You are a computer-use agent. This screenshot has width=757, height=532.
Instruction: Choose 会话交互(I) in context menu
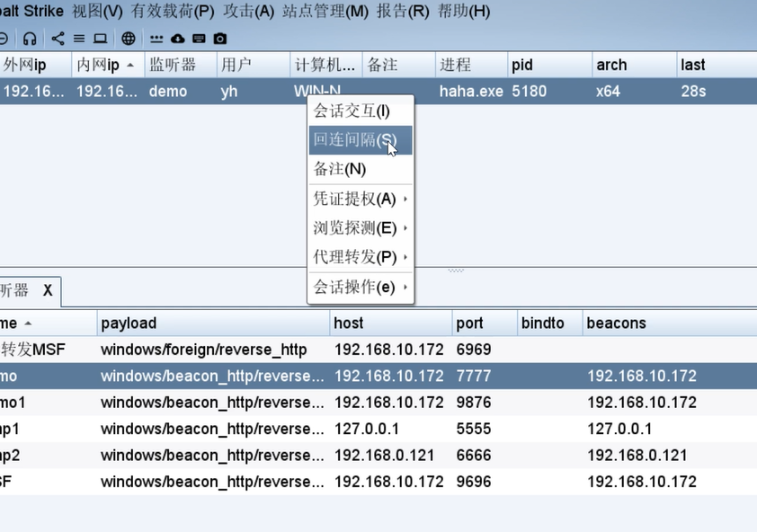point(352,111)
